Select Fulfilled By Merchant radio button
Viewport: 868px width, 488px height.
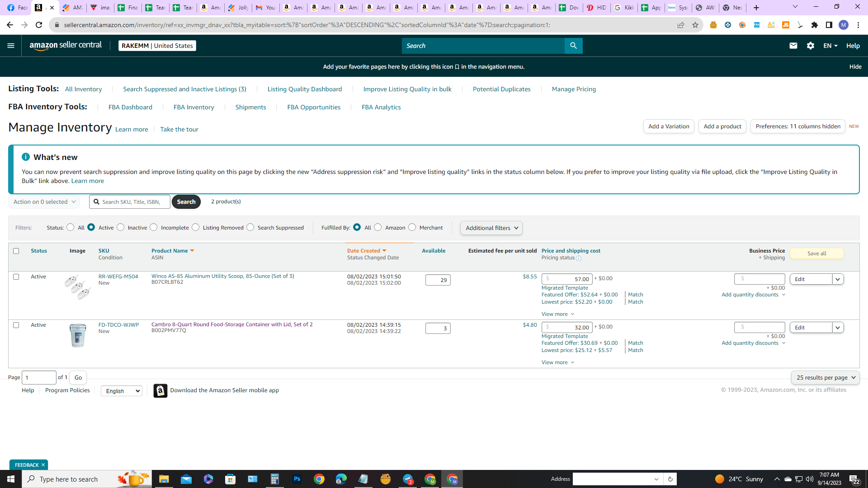tap(412, 227)
